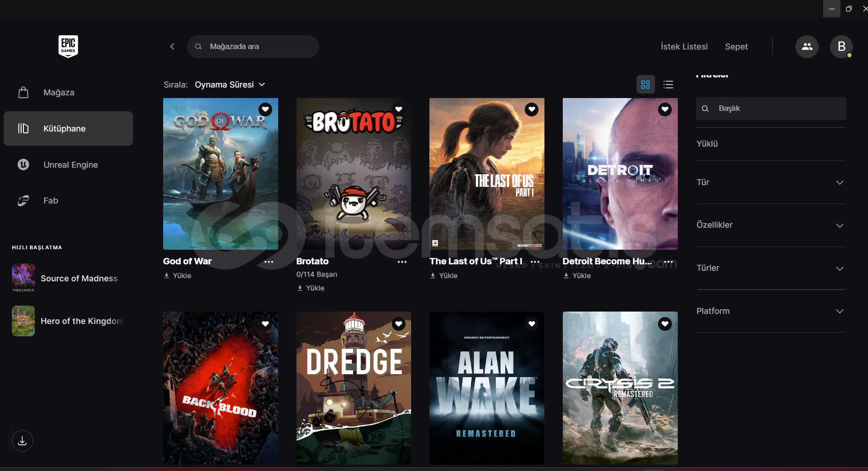Expand the Tür filter
868x471 pixels.
pos(771,182)
